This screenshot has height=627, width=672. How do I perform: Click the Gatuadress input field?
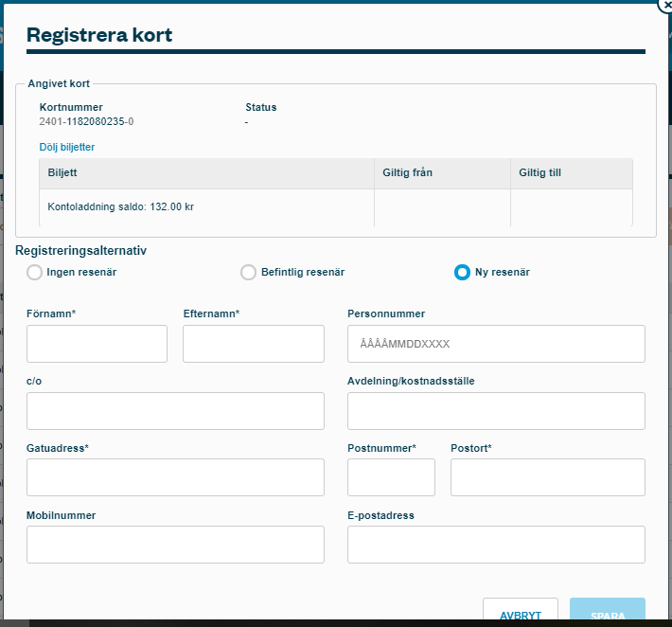coord(175,477)
